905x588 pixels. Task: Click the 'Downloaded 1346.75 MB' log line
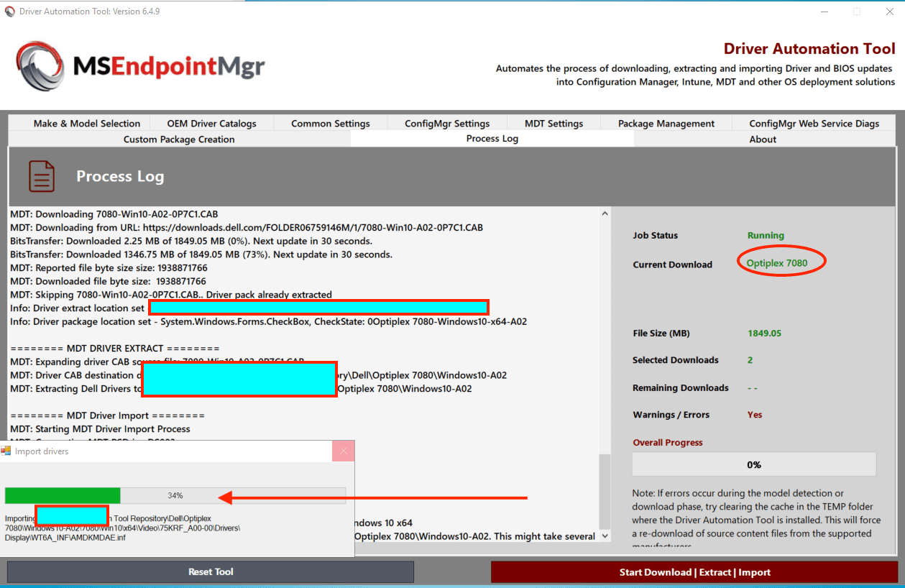(x=201, y=254)
